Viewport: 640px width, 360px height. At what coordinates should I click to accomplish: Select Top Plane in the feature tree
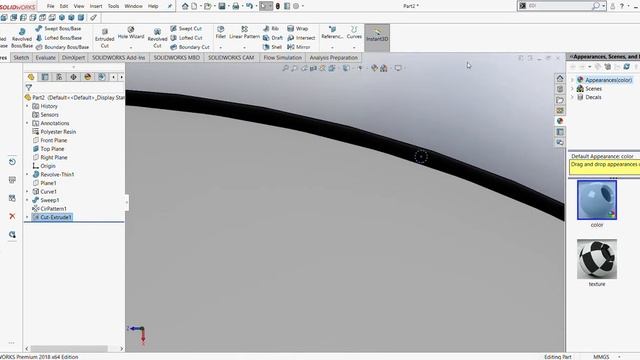click(48, 149)
